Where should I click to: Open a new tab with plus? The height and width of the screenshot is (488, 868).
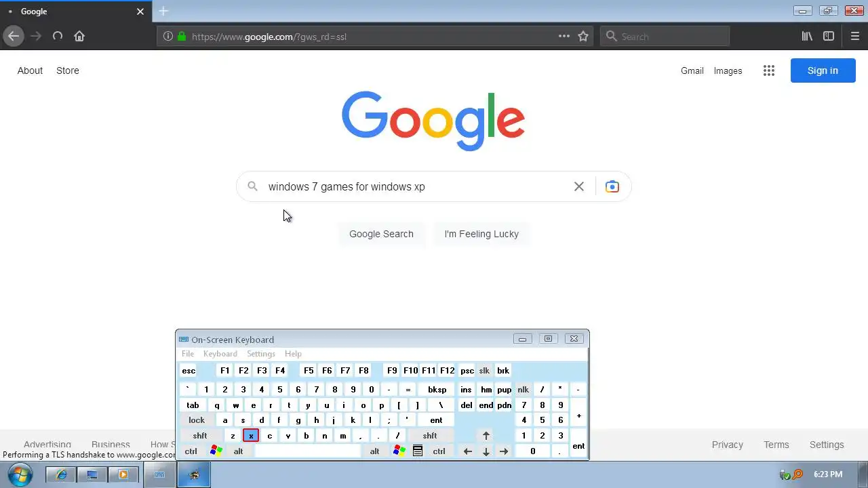tap(163, 12)
